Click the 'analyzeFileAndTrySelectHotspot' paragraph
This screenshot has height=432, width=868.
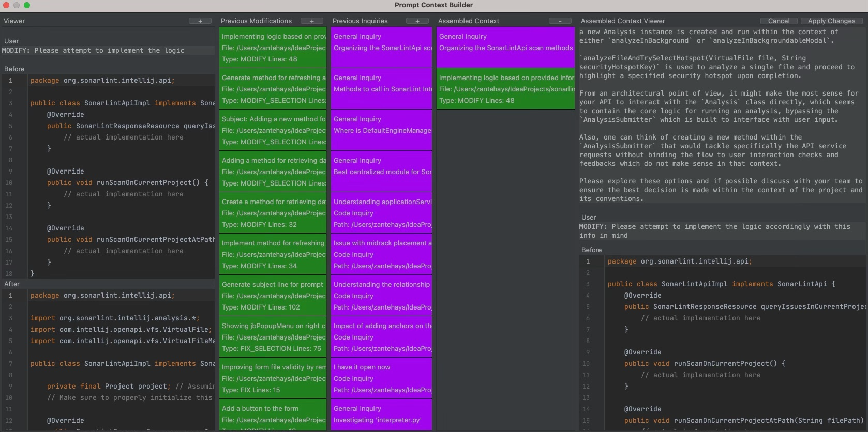[717, 67]
